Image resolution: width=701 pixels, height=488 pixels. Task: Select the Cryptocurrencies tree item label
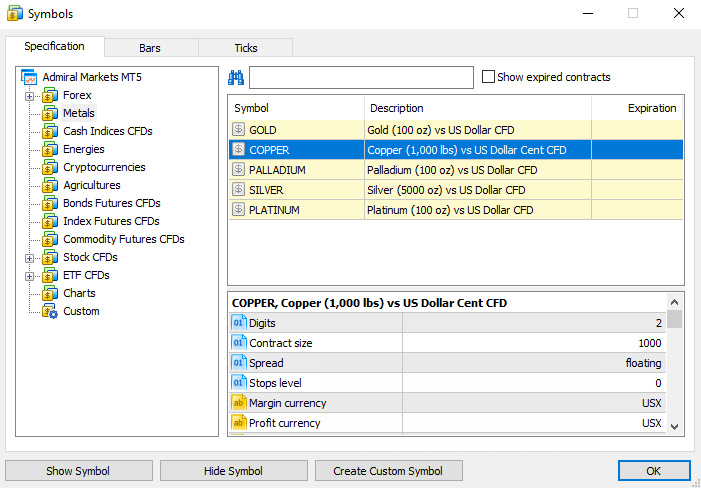click(x=104, y=167)
